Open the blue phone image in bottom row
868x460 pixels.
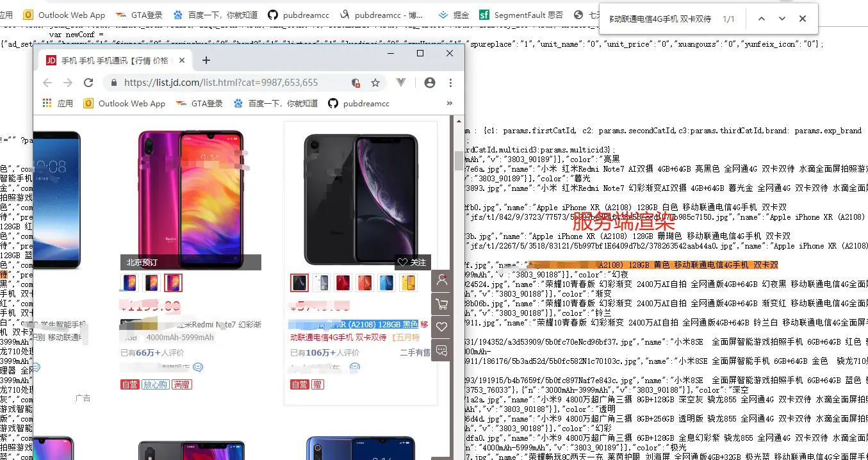tap(360, 448)
